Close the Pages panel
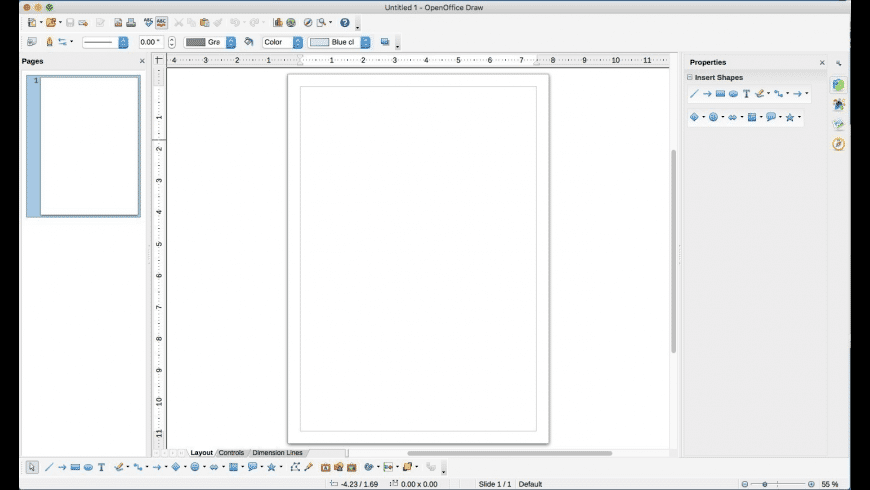The height and width of the screenshot is (490, 870). tap(142, 62)
